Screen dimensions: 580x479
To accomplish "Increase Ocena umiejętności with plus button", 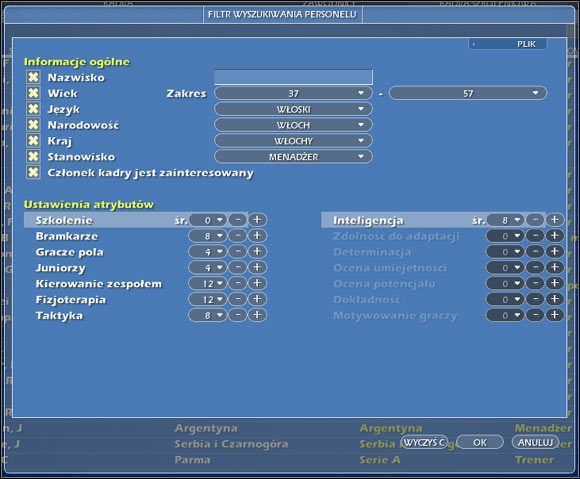I will click(554, 268).
